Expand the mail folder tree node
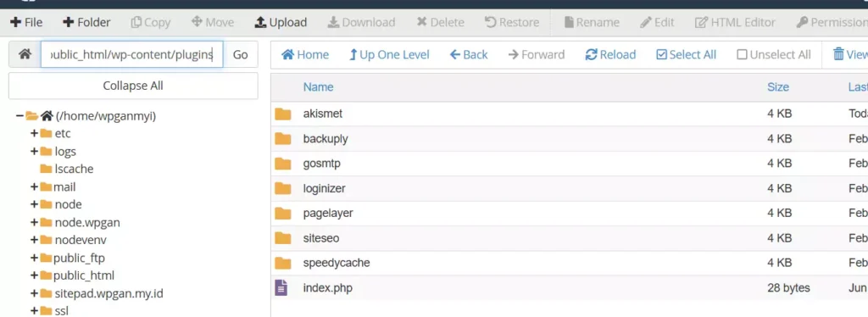868x317 pixels. [34, 187]
